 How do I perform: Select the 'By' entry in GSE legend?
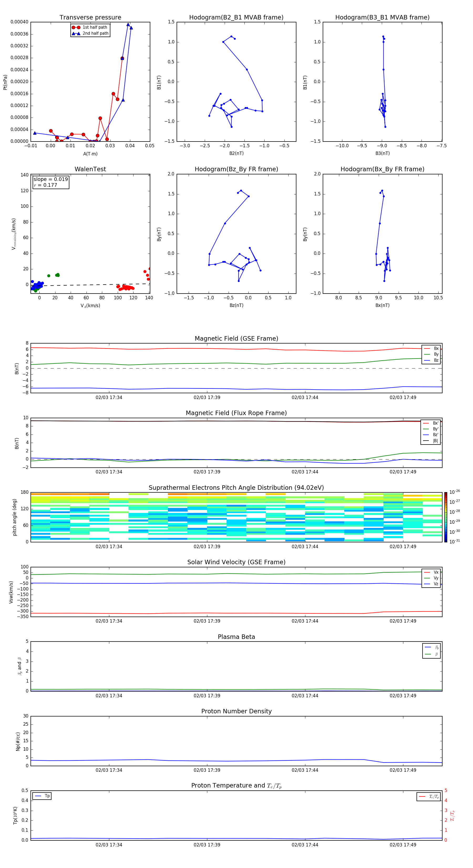(x=431, y=354)
